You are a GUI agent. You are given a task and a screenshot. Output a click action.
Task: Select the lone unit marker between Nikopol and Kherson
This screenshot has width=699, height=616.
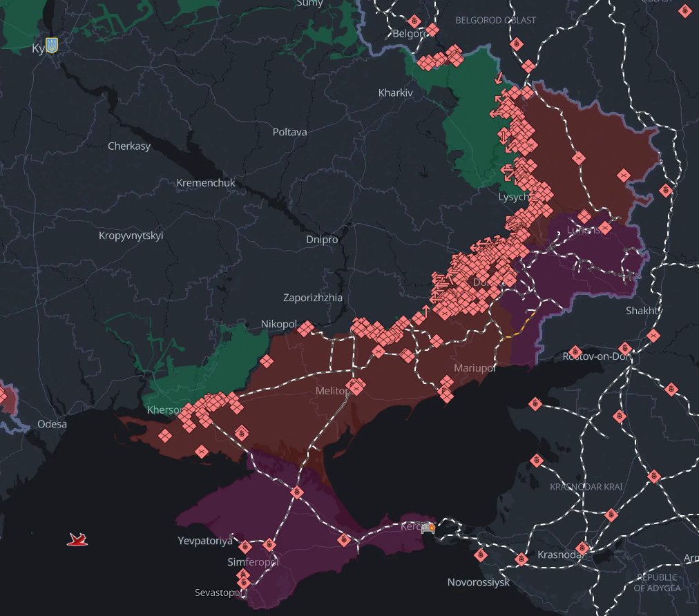coord(267,361)
